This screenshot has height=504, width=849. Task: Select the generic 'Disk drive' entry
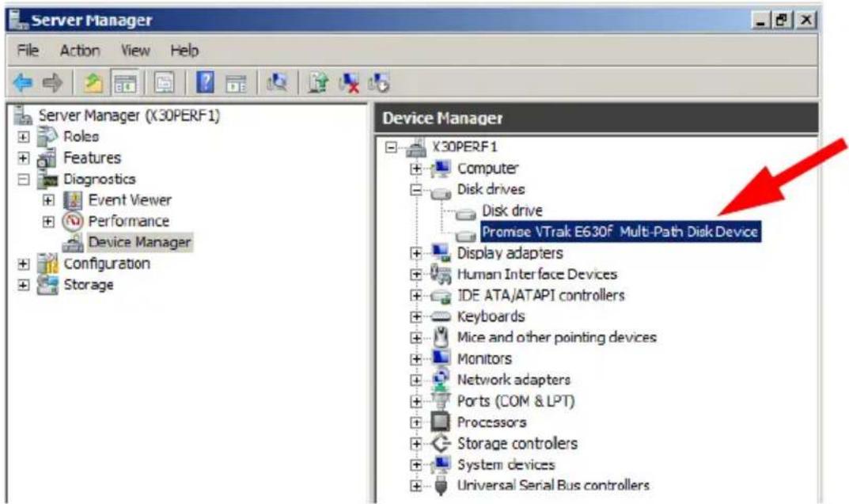512,210
